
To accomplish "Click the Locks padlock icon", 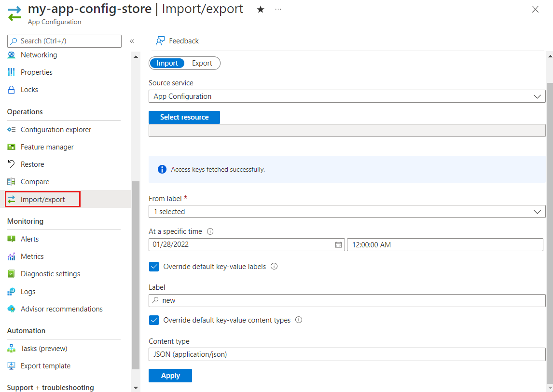I will coord(12,90).
